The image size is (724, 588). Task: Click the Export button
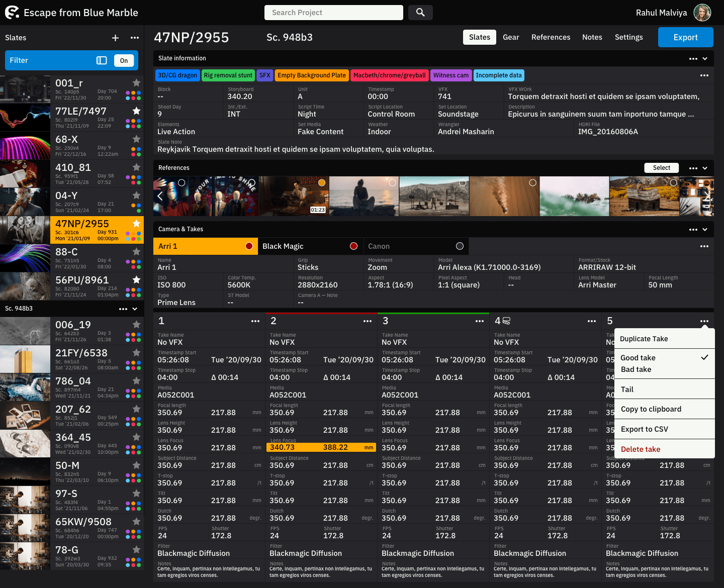tap(685, 37)
